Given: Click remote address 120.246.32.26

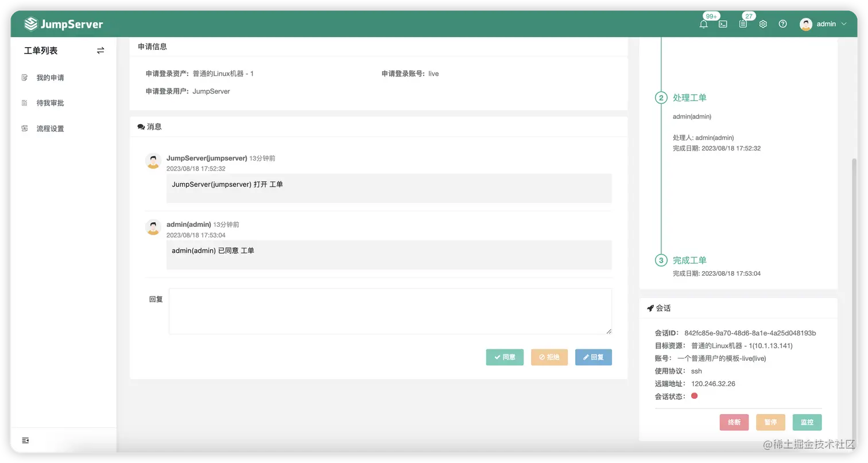Looking at the screenshot, I should tap(713, 384).
